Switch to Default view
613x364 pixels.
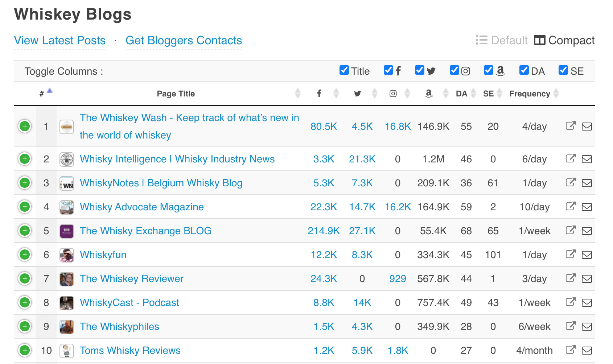(502, 40)
